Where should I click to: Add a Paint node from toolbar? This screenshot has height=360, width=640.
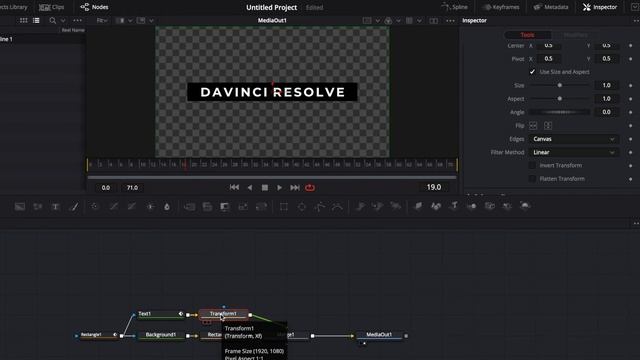[74, 207]
